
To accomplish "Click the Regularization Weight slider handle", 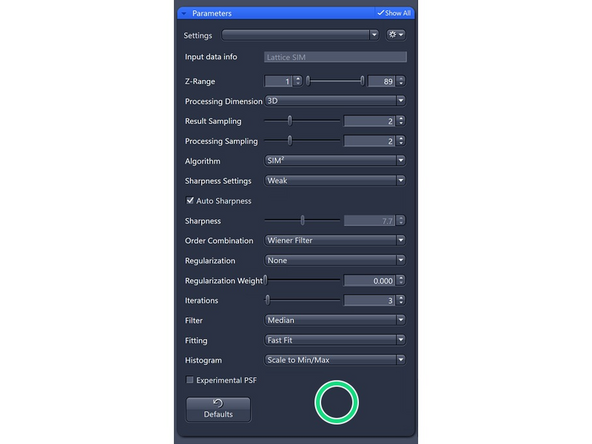I will tap(266, 280).
